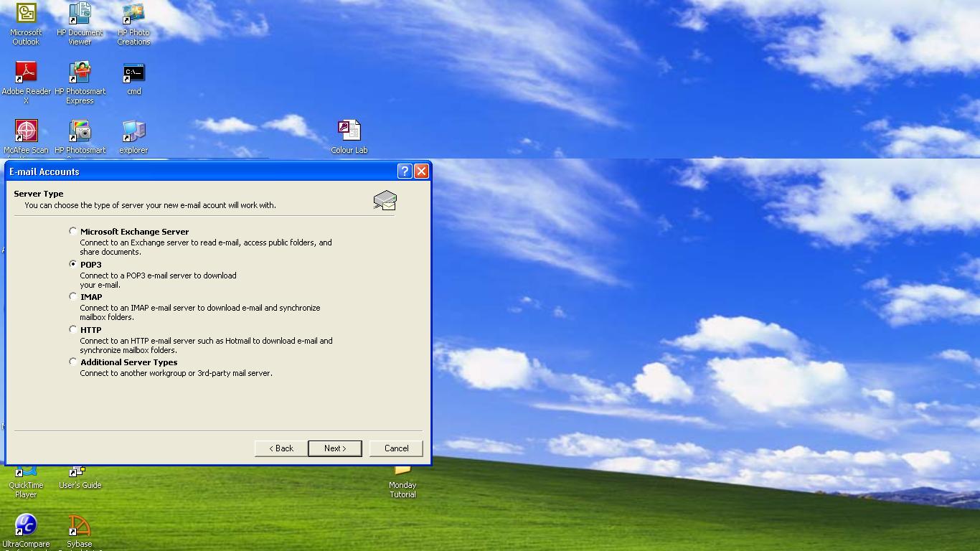
Task: Open HP Document Viewer shortcut
Action: (80, 14)
